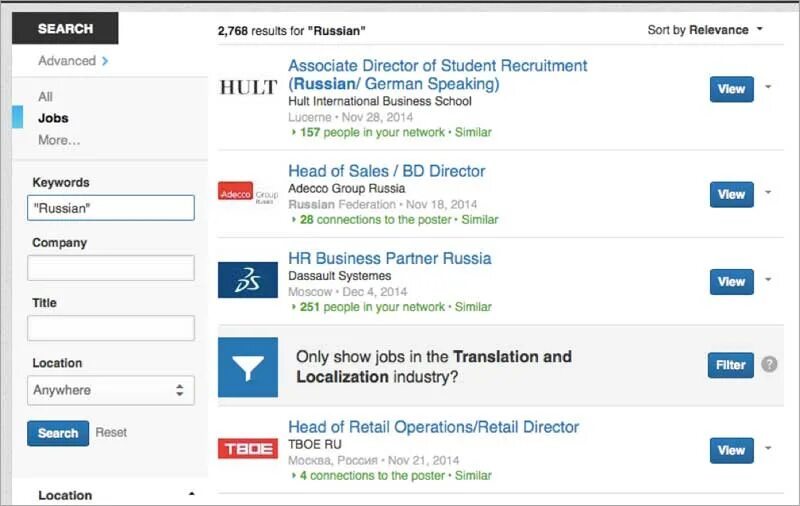The height and width of the screenshot is (506, 800).
Task: Click the Adecco Group logo
Action: pos(248,192)
